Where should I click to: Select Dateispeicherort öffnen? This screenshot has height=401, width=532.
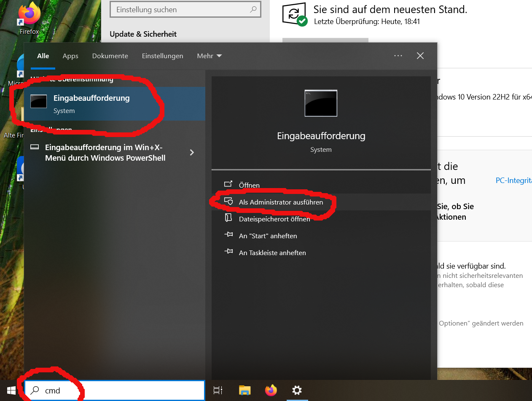click(274, 219)
